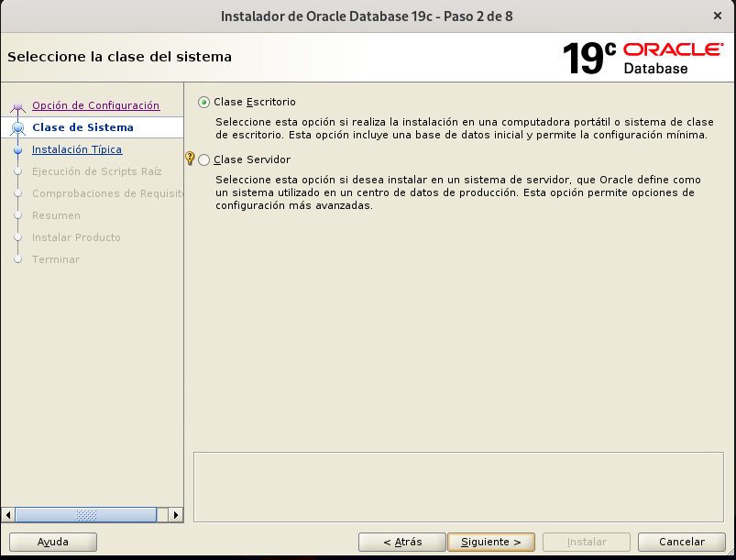
Task: Click the hint icon beside Clase Servidor
Action: pyautogui.click(x=190, y=159)
